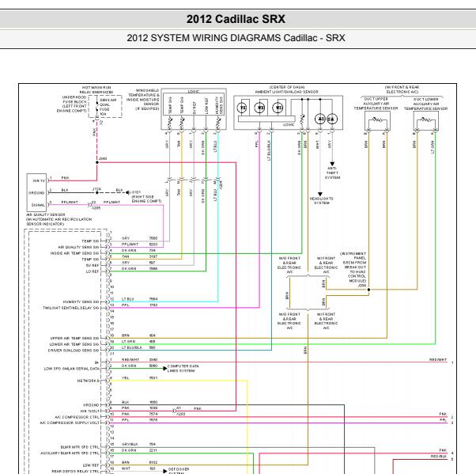The width and height of the screenshot is (476, 474).
Task: Click the 'J124' splice label
Action: point(96,189)
